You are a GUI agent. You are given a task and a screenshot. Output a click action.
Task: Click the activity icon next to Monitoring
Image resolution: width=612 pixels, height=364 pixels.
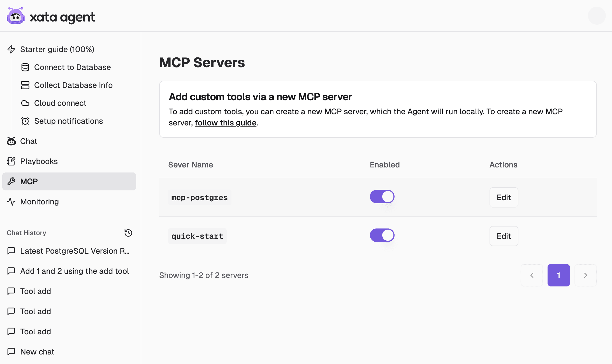coord(11,202)
